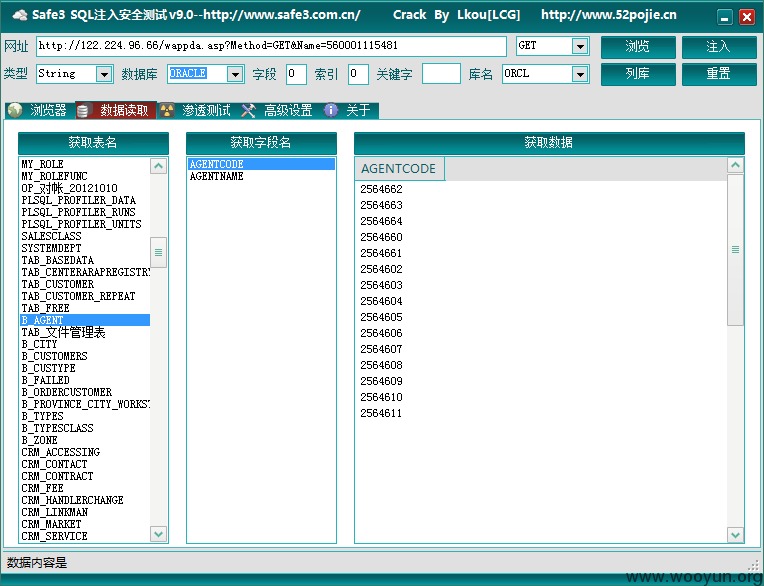Open the 数据库 ORACLE dropdown
The height and width of the screenshot is (586, 764).
click(235, 74)
